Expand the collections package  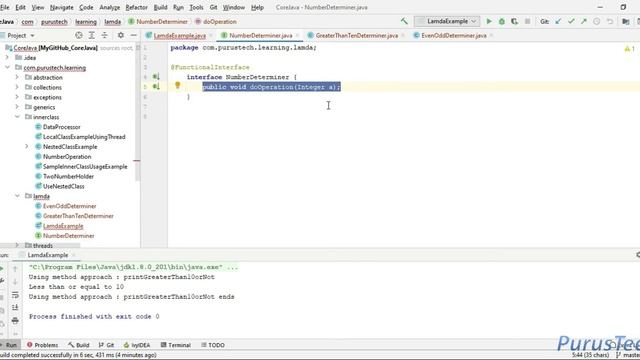coord(17,87)
